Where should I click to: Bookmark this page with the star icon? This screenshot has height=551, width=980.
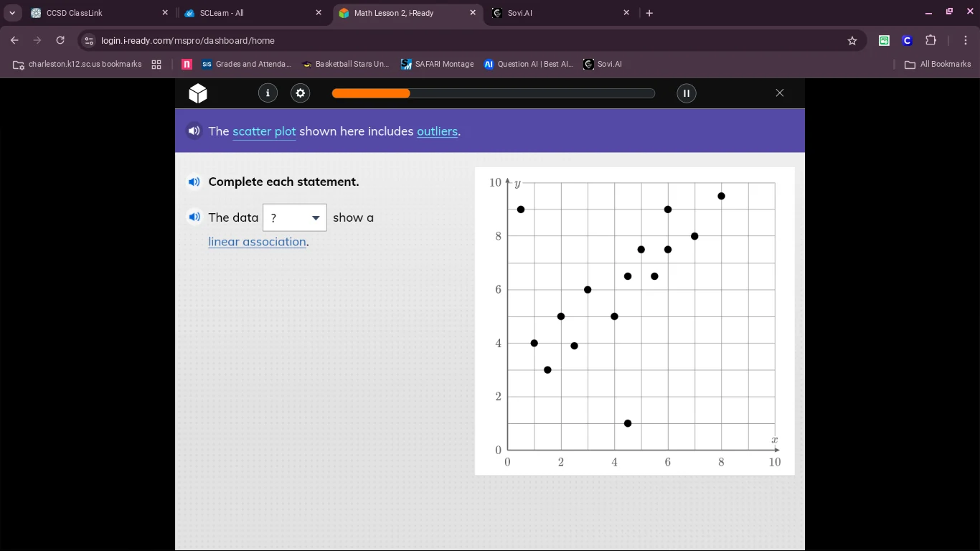852,41
